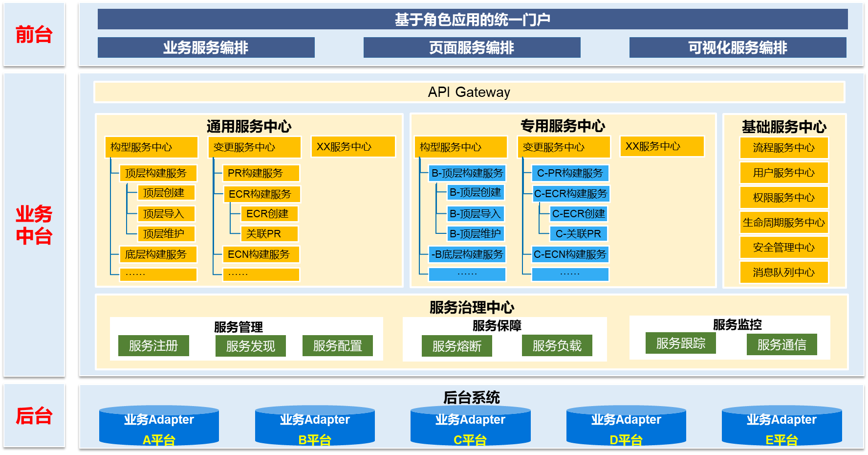This screenshot has height=455, width=868.
Task: Select the -B底层构建服务 node
Action: click(x=467, y=254)
